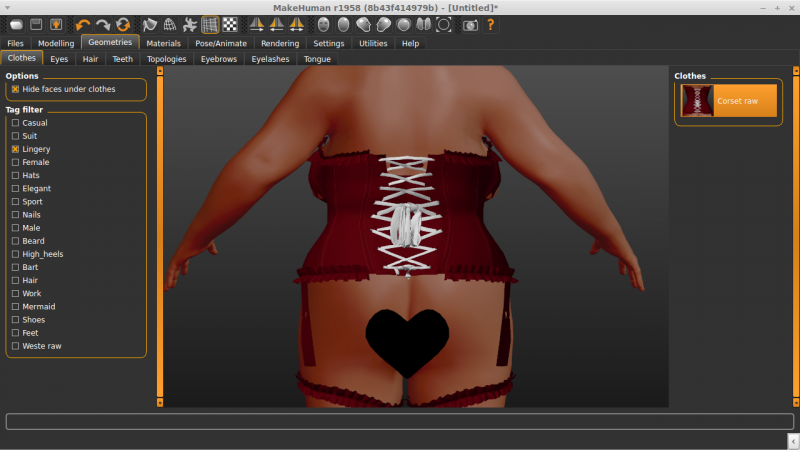Switch to the Eyebrows sub-tab
Screen dimensions: 800x450
point(219,59)
